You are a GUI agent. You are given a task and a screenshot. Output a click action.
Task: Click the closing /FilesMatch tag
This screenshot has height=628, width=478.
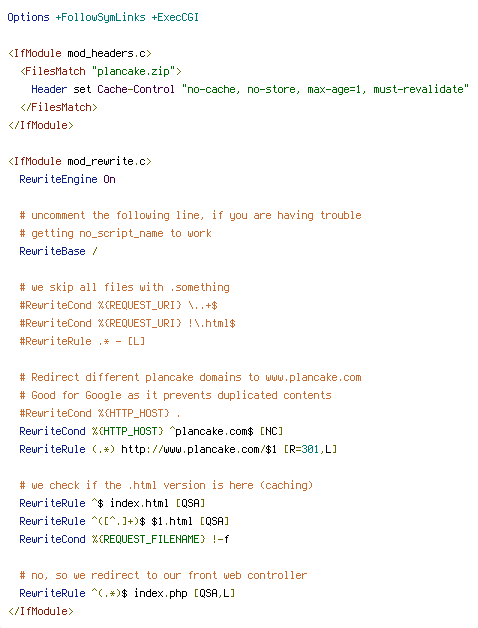[x=59, y=107]
